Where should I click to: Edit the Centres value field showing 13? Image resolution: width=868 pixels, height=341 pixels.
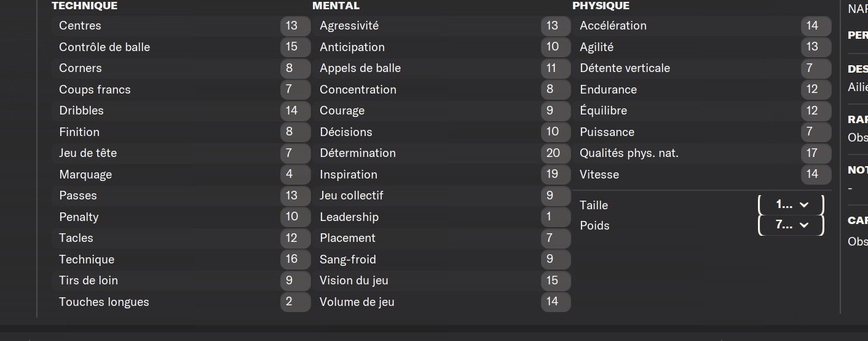click(x=295, y=26)
